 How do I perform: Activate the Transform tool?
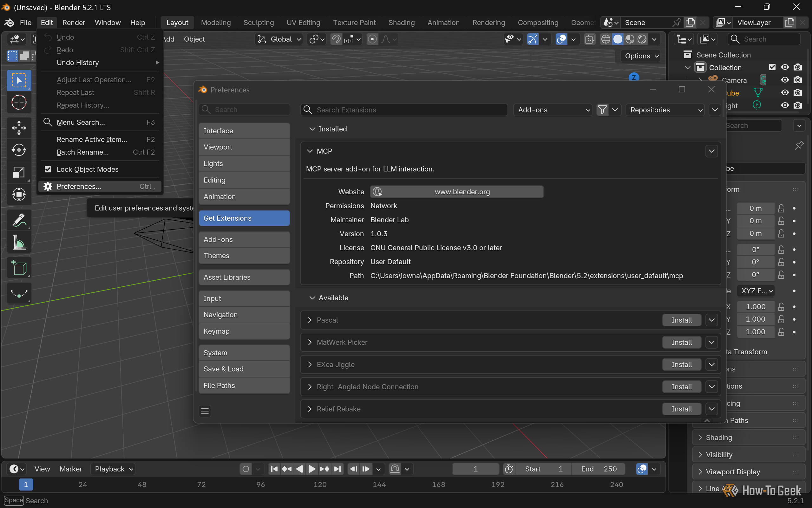click(19, 194)
